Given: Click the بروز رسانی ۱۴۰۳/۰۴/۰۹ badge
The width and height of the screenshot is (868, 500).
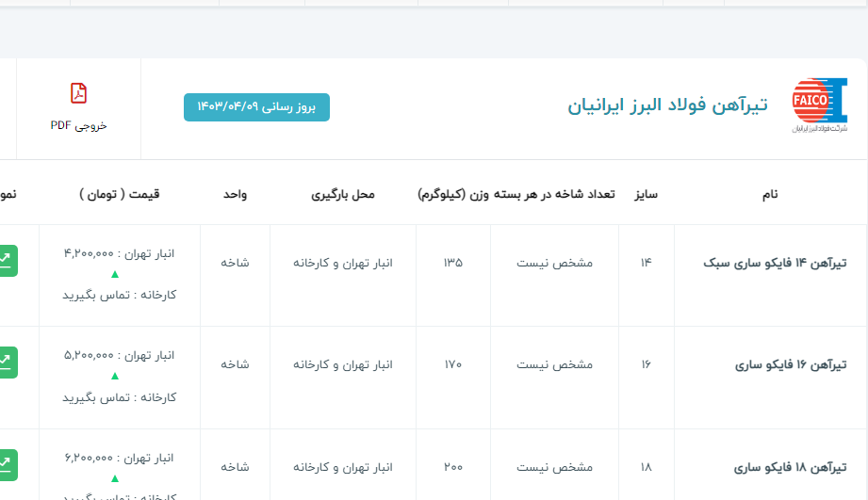Looking at the screenshot, I should point(256,107).
